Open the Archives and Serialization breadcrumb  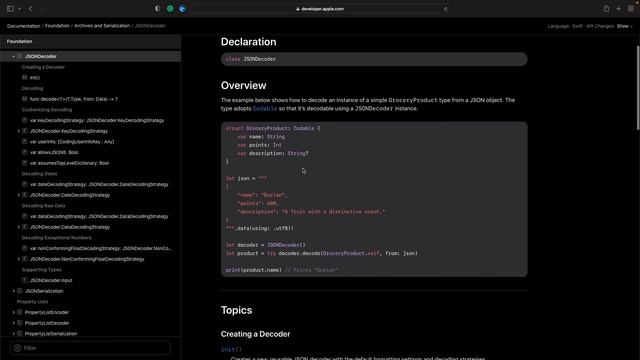(x=102, y=26)
